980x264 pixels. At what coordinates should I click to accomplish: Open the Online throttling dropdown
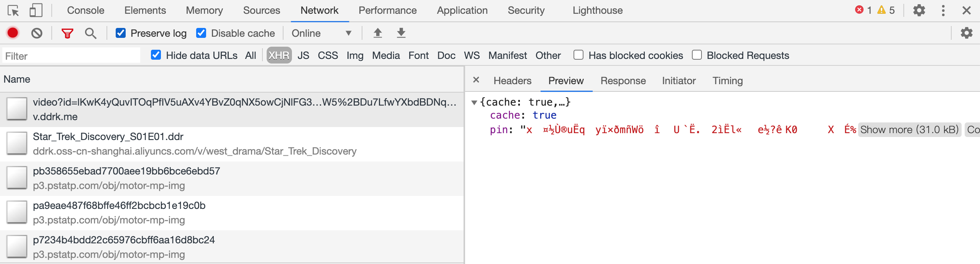(x=321, y=33)
